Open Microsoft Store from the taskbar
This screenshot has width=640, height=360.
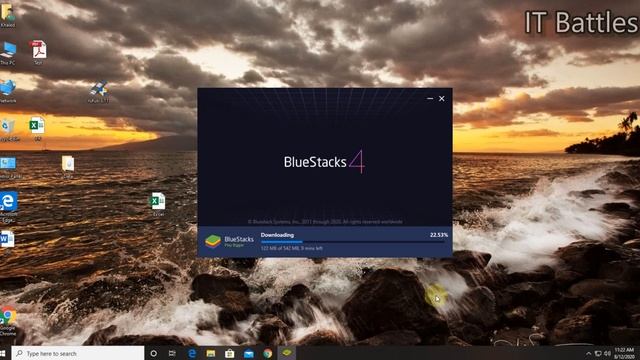click(229, 353)
